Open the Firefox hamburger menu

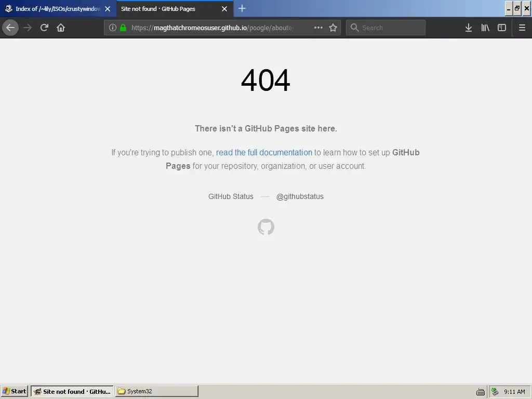522,28
